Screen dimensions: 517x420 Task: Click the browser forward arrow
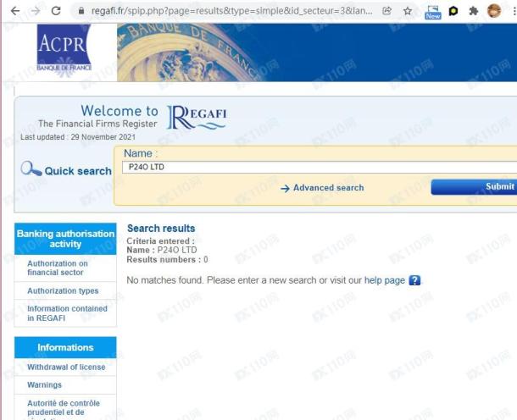point(36,11)
